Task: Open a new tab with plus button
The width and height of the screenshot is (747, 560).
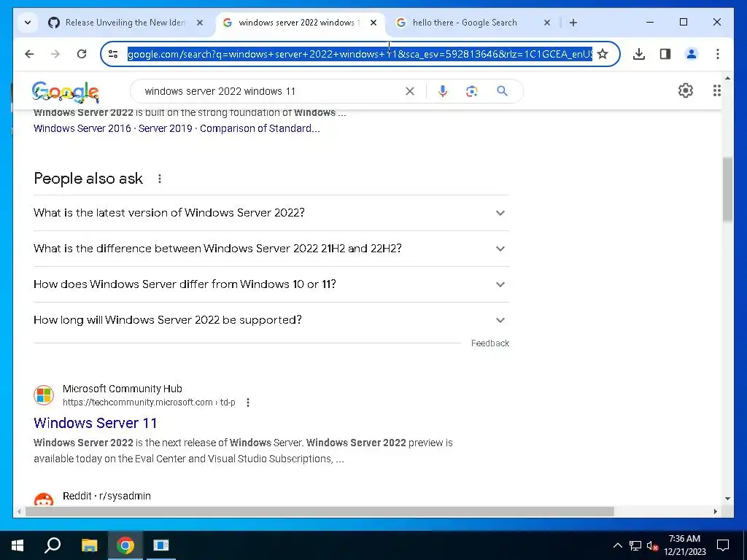Action: 573,23
